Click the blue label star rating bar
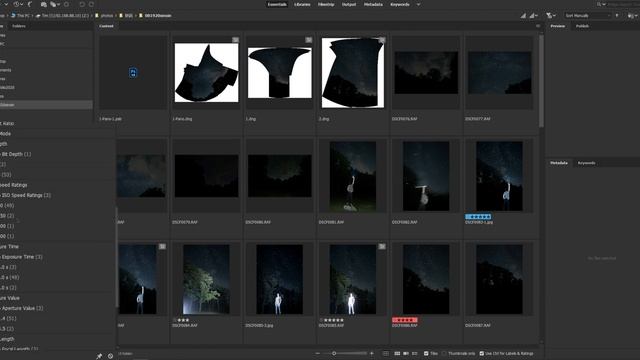Screen dimensions: 640x360 click(478, 217)
